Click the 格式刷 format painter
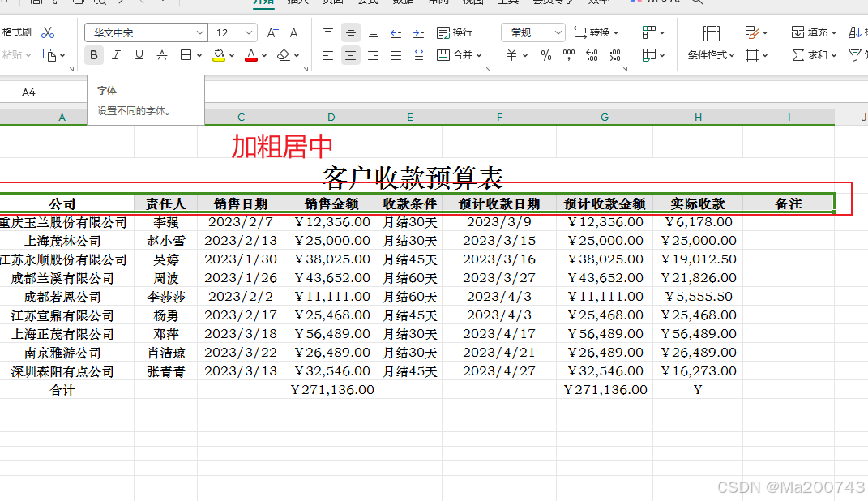The image size is (868, 501). coord(16,32)
